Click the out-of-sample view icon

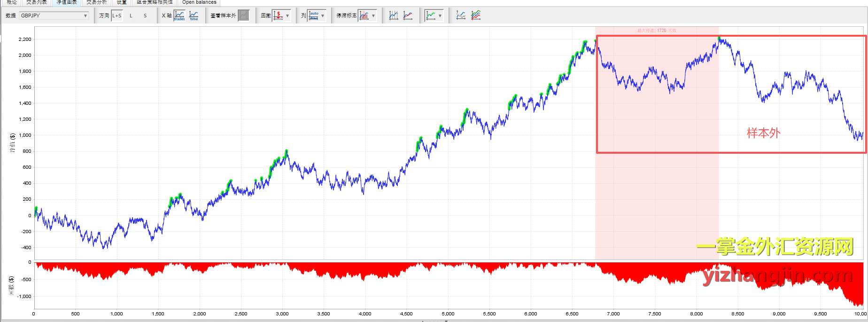243,16
